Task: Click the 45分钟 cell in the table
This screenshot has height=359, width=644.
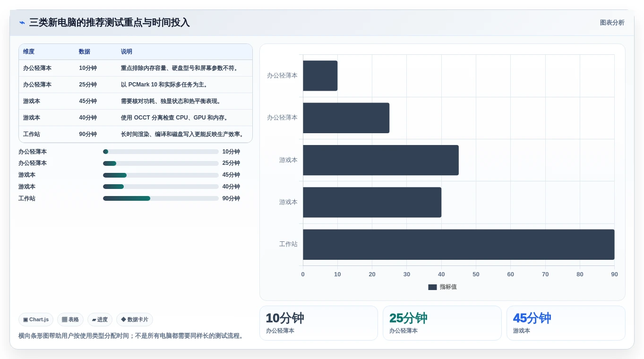Action: 88,101
